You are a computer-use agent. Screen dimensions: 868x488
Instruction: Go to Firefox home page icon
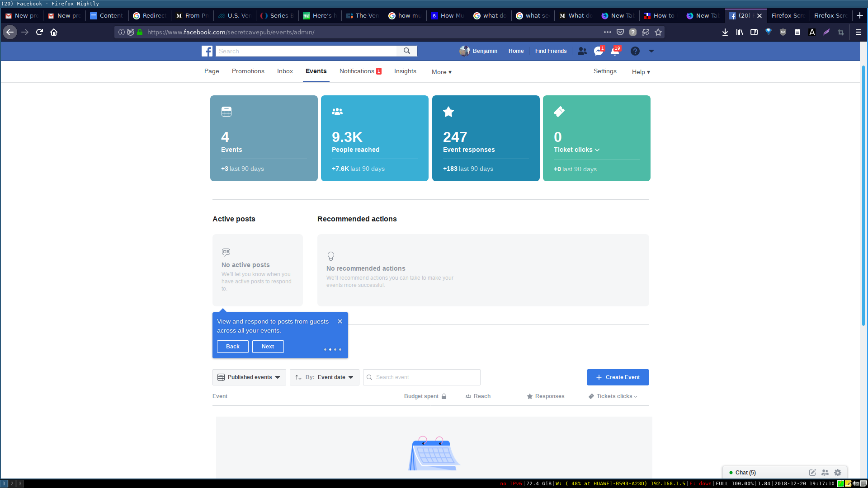(54, 32)
